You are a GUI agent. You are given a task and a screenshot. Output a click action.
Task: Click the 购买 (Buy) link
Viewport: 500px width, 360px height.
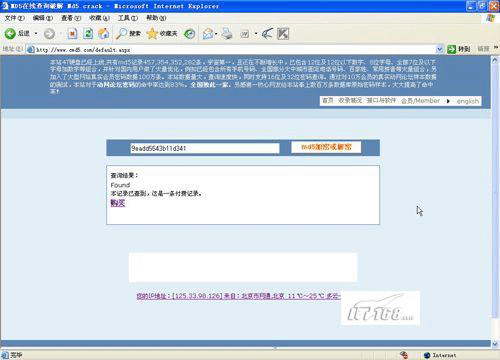pyautogui.click(x=118, y=203)
